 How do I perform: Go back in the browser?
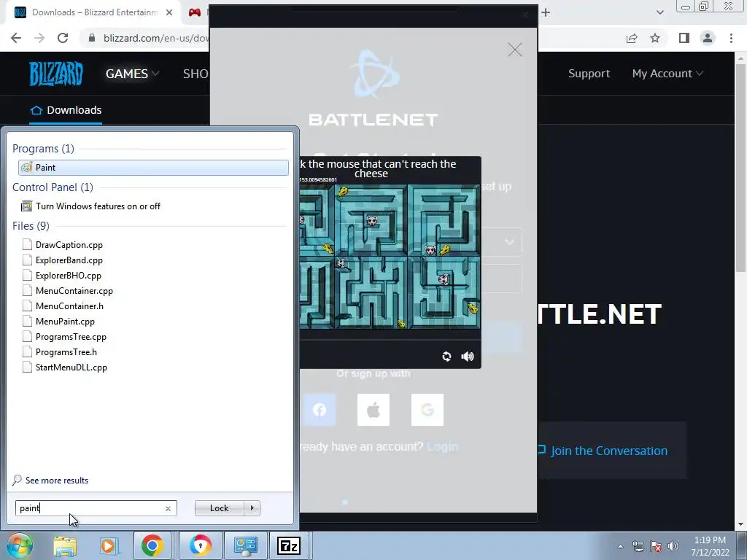coord(16,38)
